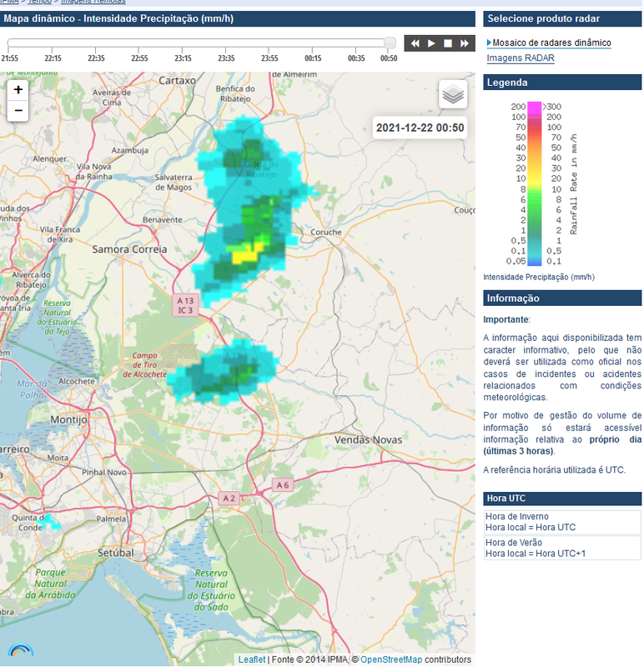Jump to the 22:15 timeline tick
Image resolution: width=644 pixels, height=667 pixels.
pos(53,58)
